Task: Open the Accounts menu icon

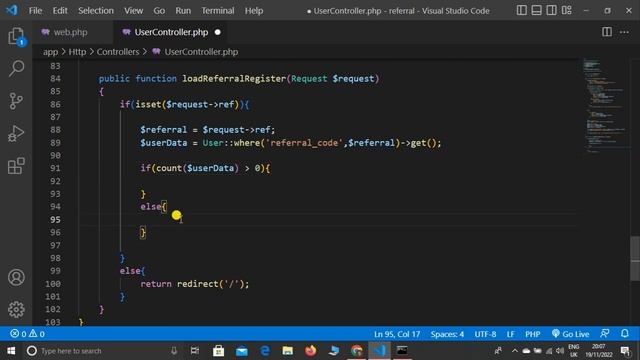Action: pos(16,278)
